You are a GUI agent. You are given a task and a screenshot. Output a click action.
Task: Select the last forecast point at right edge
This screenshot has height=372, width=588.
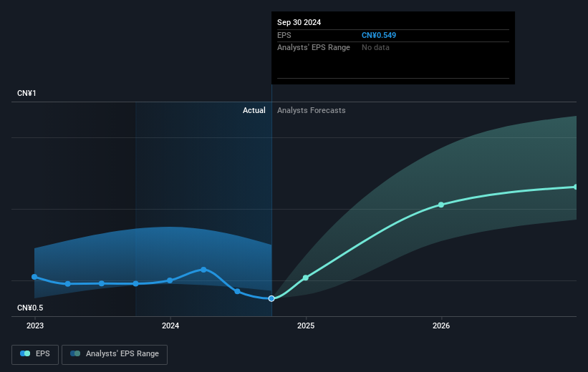(x=576, y=187)
